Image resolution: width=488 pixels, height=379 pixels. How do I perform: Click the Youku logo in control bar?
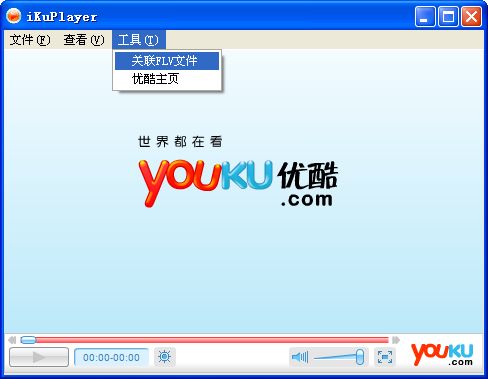[x=442, y=355]
